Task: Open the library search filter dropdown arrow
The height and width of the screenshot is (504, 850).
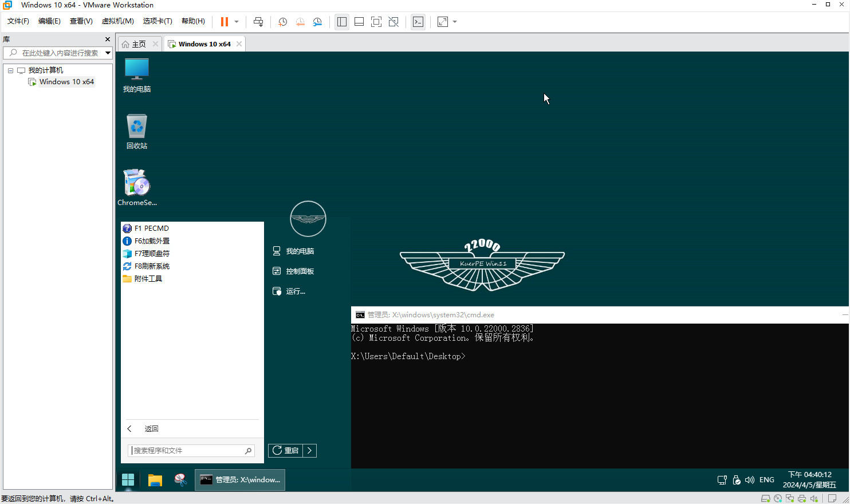Action: click(x=108, y=53)
